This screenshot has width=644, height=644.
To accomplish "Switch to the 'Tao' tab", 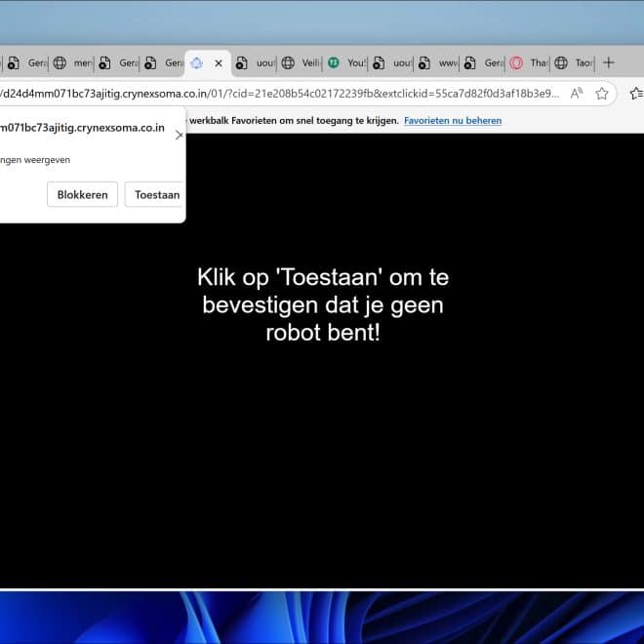I will tap(574, 62).
